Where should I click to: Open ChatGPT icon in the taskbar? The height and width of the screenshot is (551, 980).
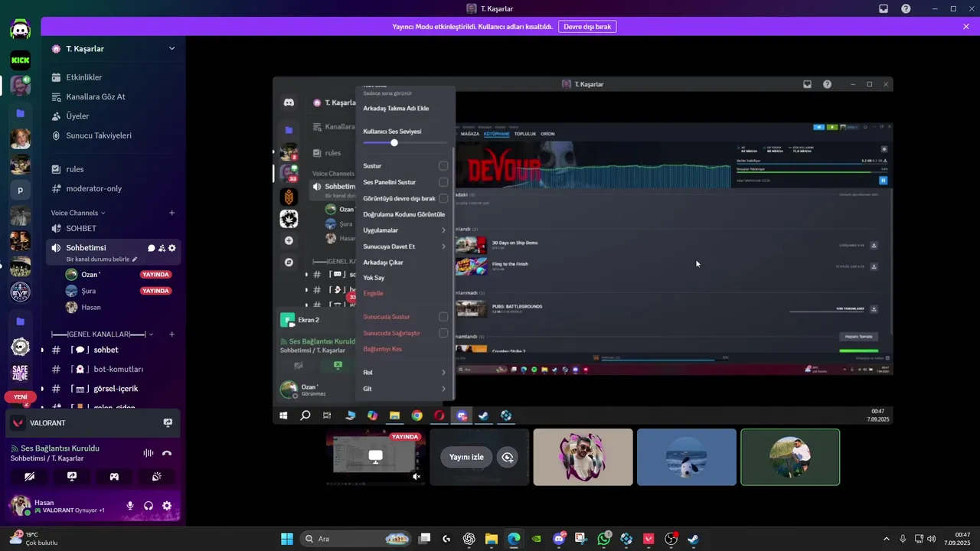click(x=469, y=539)
